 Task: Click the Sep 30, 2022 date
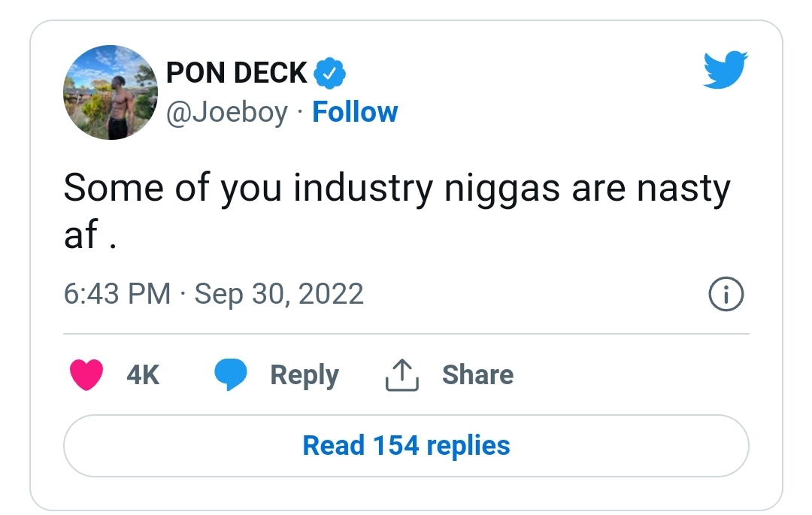279,295
